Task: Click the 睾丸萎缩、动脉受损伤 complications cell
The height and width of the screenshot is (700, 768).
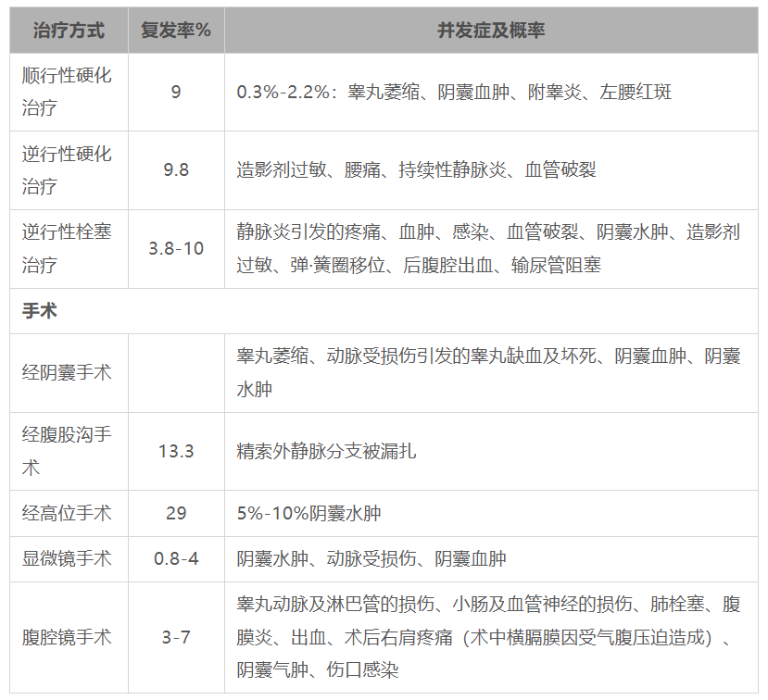Action: coord(491,373)
